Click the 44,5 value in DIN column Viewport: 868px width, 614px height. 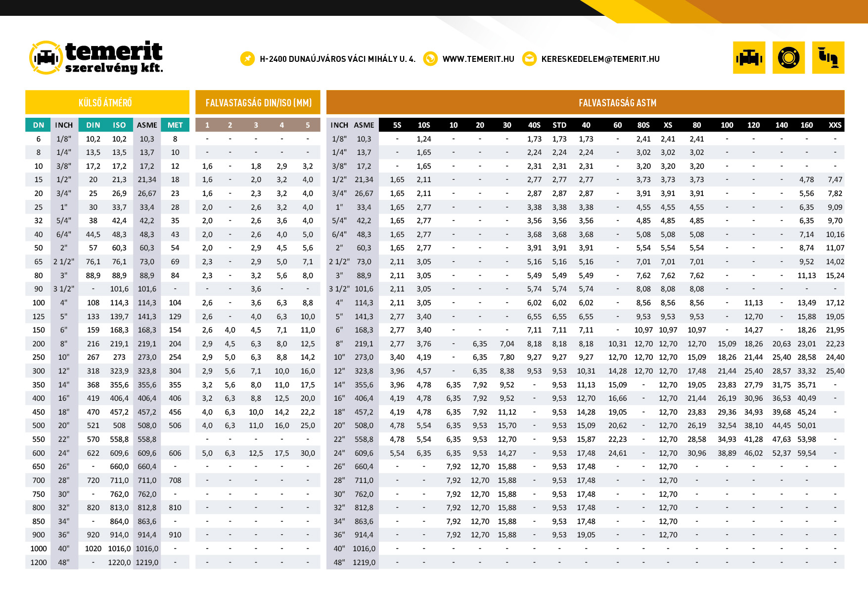click(x=93, y=235)
